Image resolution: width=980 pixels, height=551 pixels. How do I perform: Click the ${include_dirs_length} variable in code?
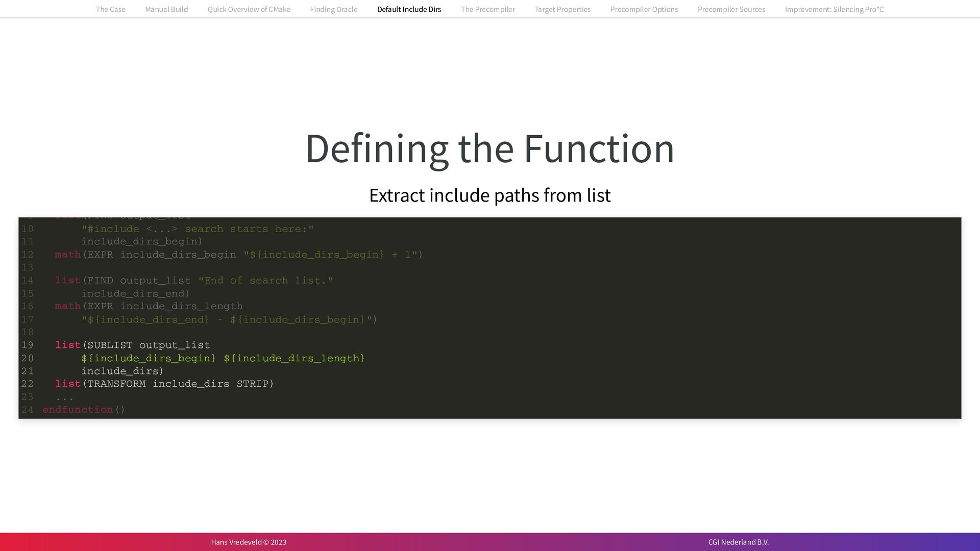[294, 358]
